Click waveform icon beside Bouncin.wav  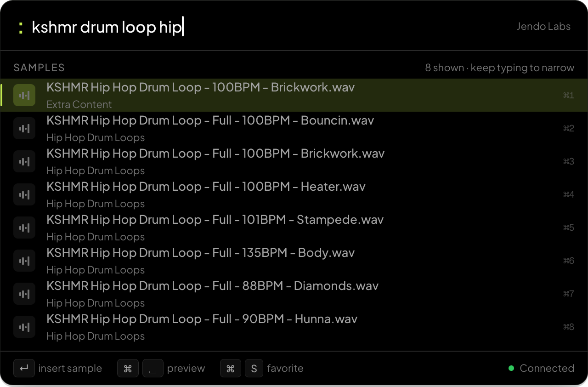(24, 128)
